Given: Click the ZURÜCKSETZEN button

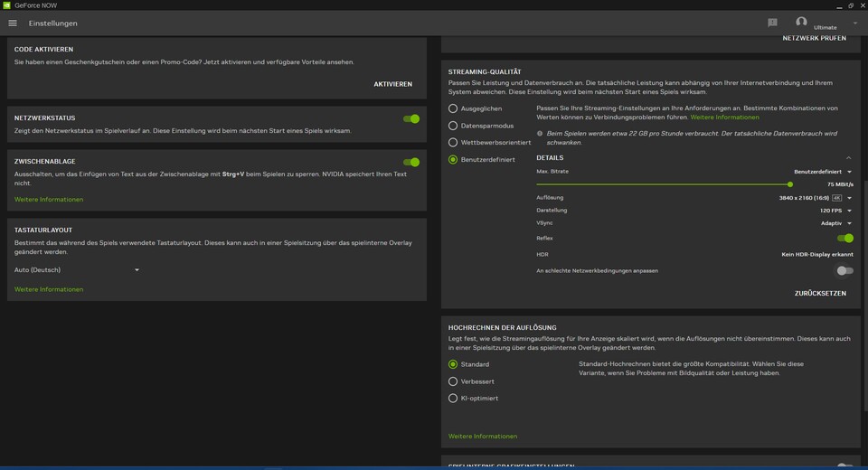Looking at the screenshot, I should [x=820, y=294].
